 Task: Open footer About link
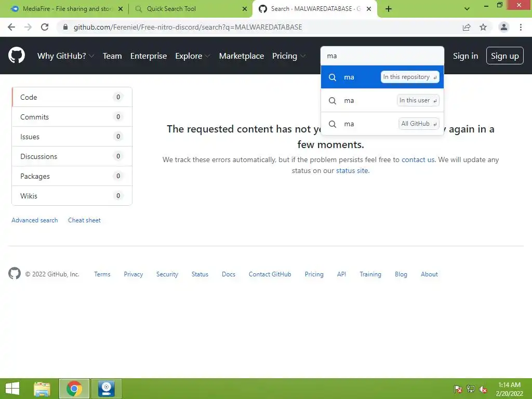point(429,274)
